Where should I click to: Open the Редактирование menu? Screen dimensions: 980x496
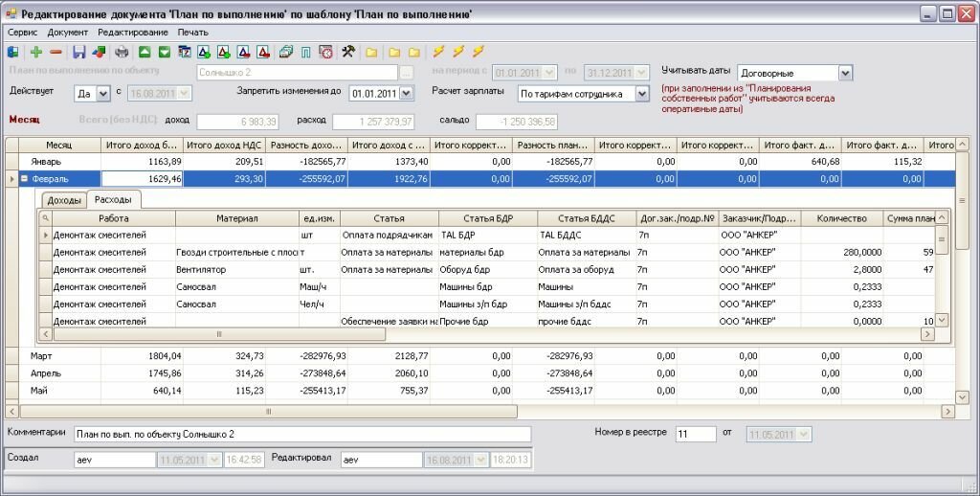pos(132,32)
